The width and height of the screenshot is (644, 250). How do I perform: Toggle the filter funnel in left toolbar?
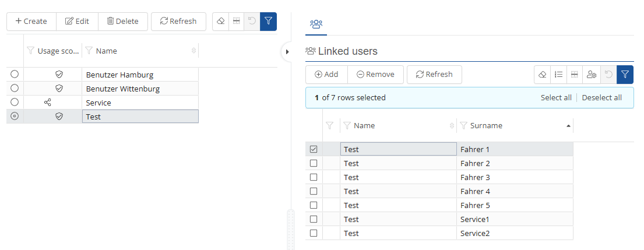(268, 22)
